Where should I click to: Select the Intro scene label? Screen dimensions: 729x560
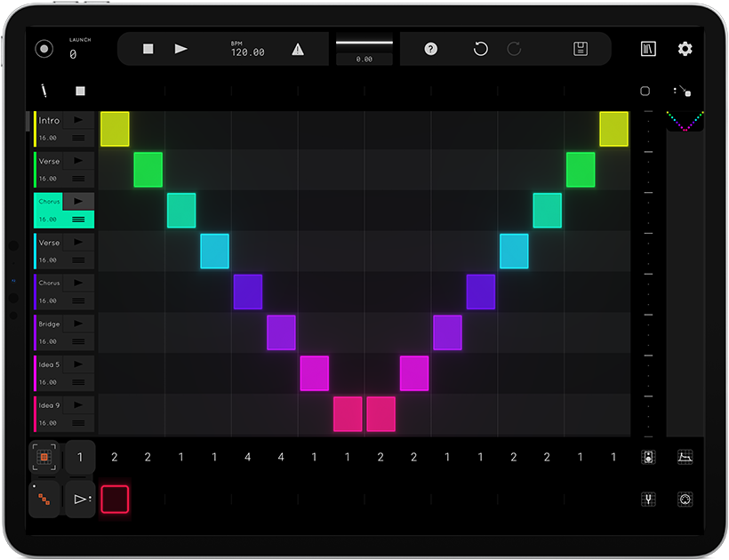(49, 120)
